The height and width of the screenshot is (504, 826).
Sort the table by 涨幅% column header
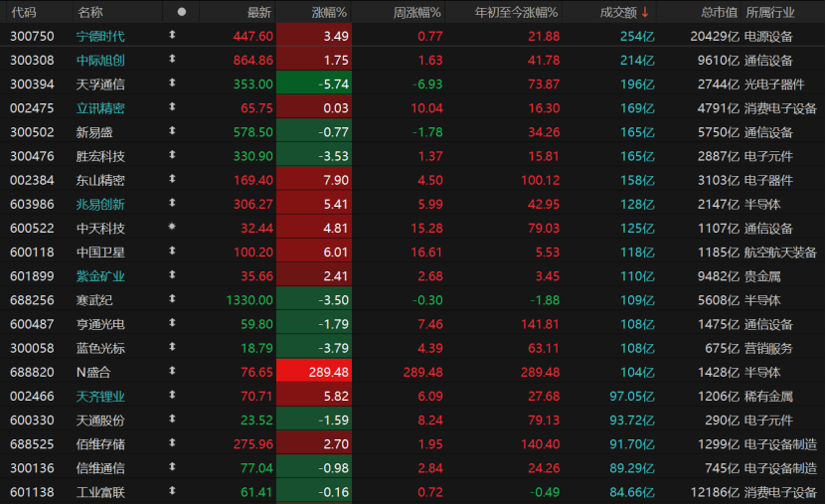328,12
